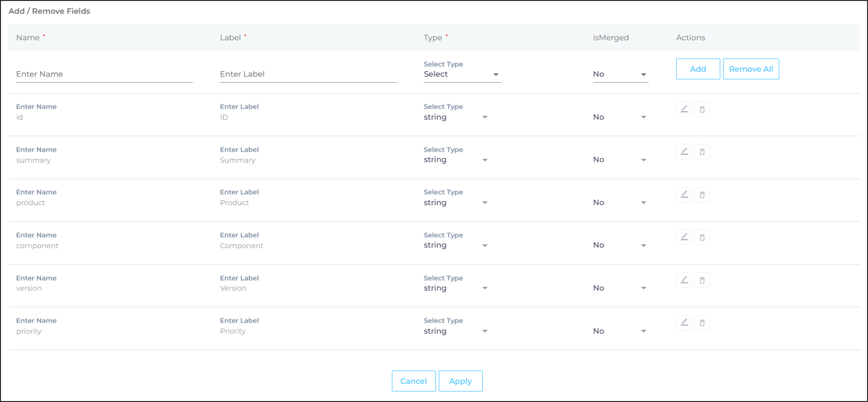The image size is (868, 402).
Task: Delete the priority field row
Action: pyautogui.click(x=702, y=323)
